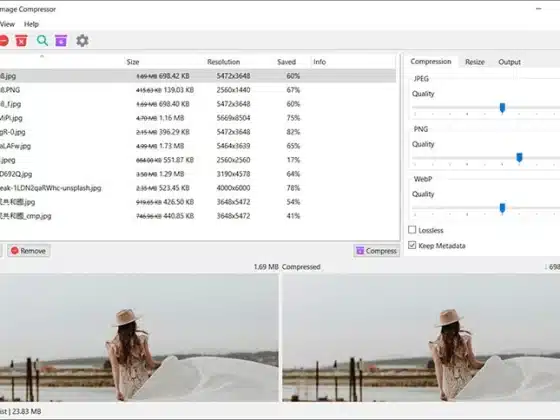
Task: Select the row sized 698.40 KB
Action: click(198, 104)
